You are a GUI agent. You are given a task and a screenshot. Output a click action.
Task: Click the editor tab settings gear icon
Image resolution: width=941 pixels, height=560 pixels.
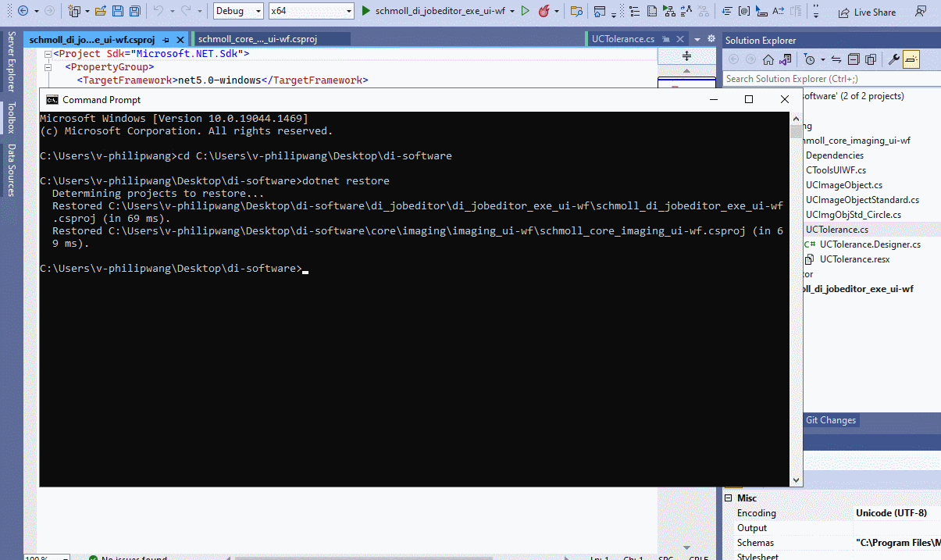(711, 39)
